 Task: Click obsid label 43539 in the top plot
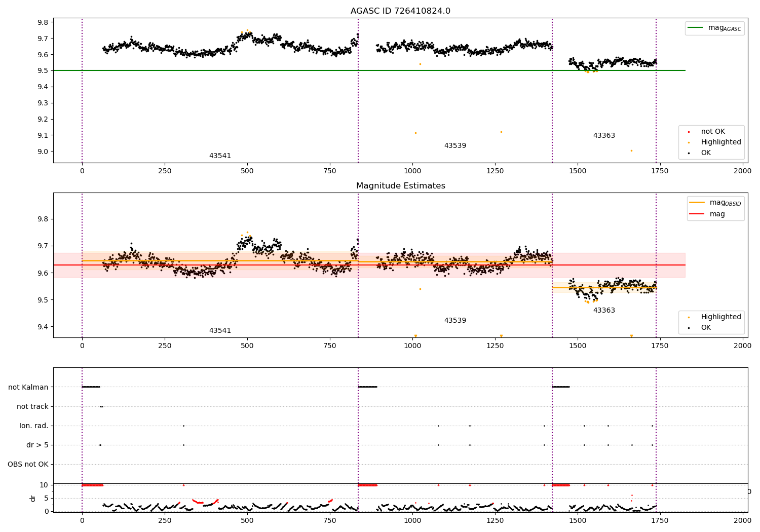[455, 146]
